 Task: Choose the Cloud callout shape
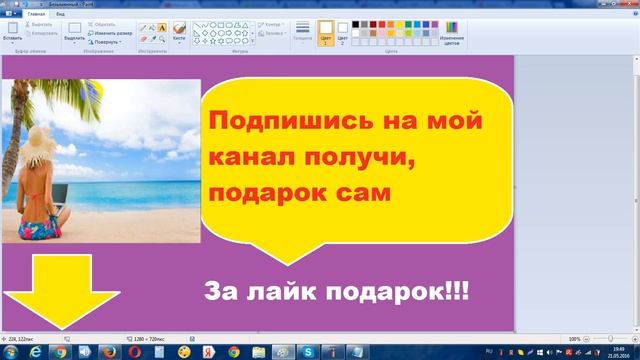(x=245, y=41)
